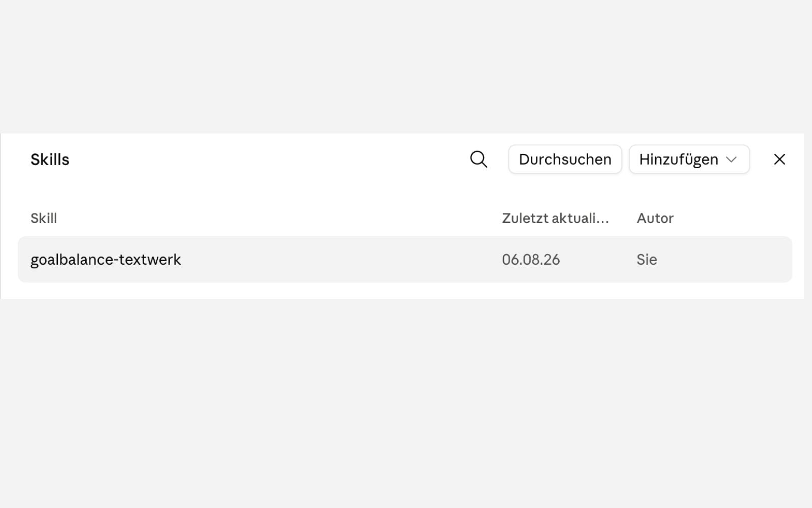The height and width of the screenshot is (508, 812).
Task: Add a skill via Hinzufügen menu
Action: click(x=689, y=159)
